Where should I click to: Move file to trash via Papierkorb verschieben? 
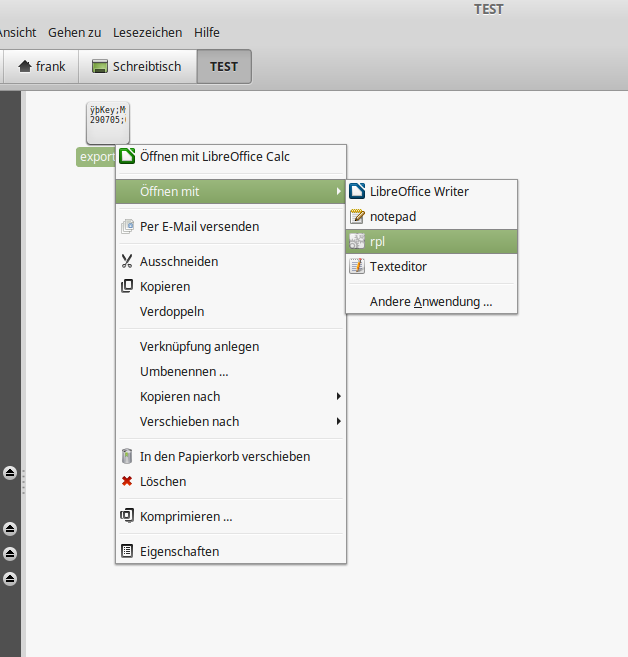tap(231, 457)
